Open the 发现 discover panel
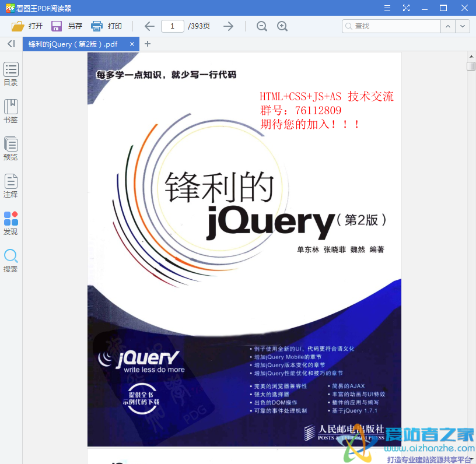Screen dimensions: 476x464 [11, 223]
